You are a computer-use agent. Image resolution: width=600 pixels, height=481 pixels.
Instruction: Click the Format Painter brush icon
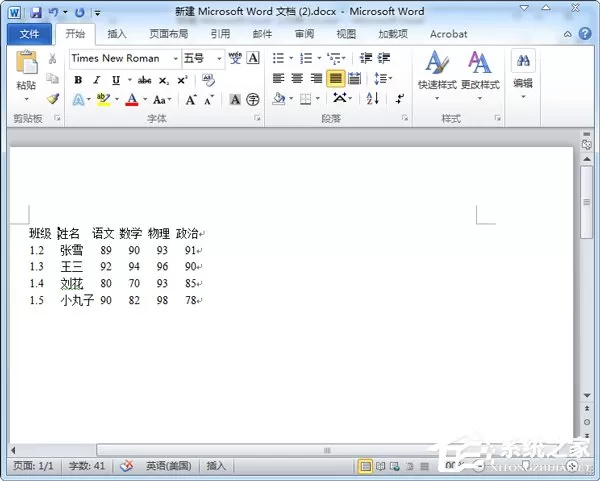53,99
